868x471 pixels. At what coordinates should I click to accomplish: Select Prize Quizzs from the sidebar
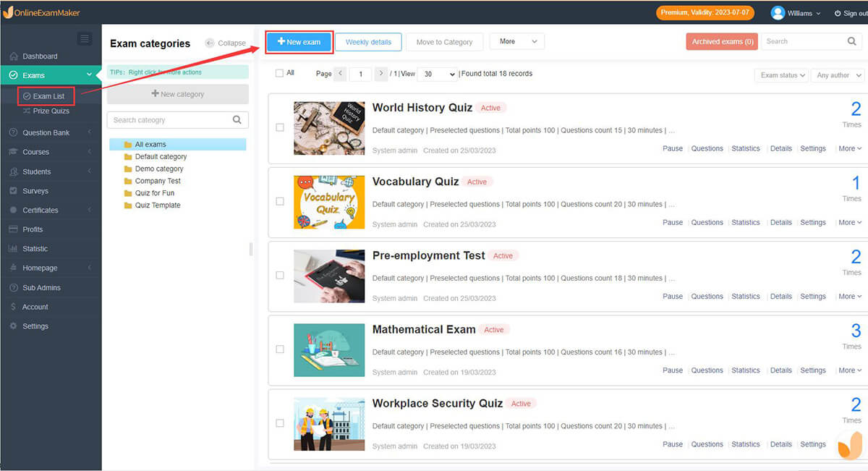click(51, 111)
